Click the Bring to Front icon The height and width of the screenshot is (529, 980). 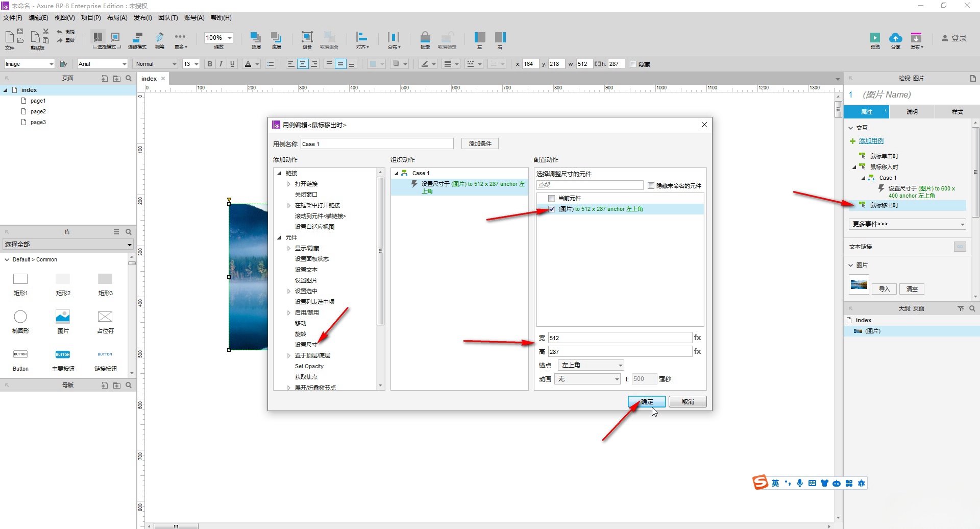click(255, 37)
